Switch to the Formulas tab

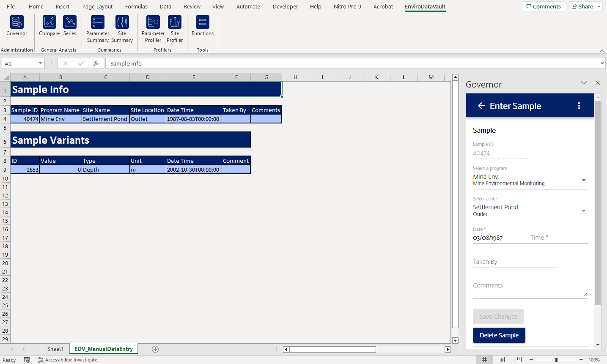tap(136, 6)
